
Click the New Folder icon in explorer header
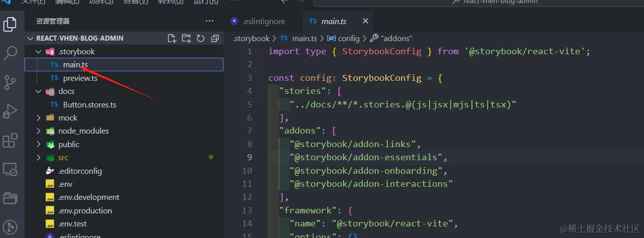[x=186, y=38]
